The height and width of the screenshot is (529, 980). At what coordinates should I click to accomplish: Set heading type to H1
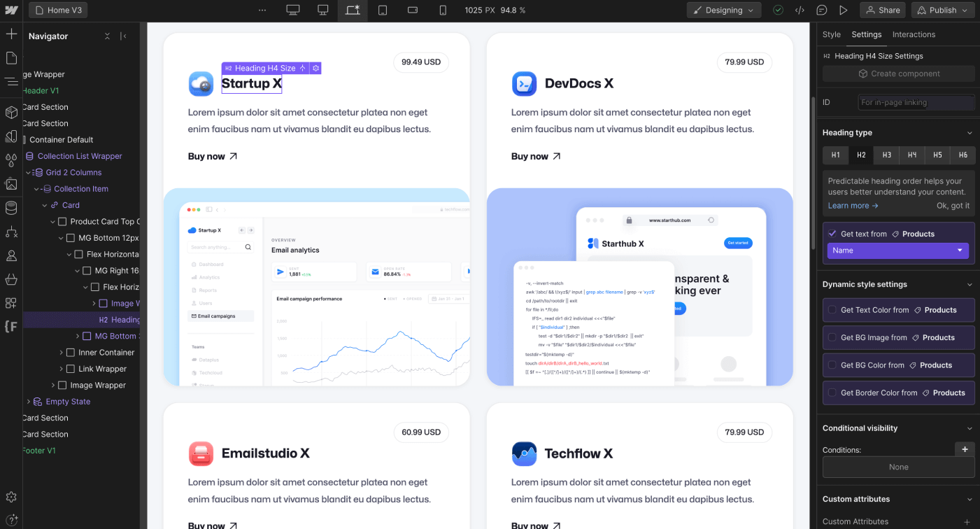point(835,155)
